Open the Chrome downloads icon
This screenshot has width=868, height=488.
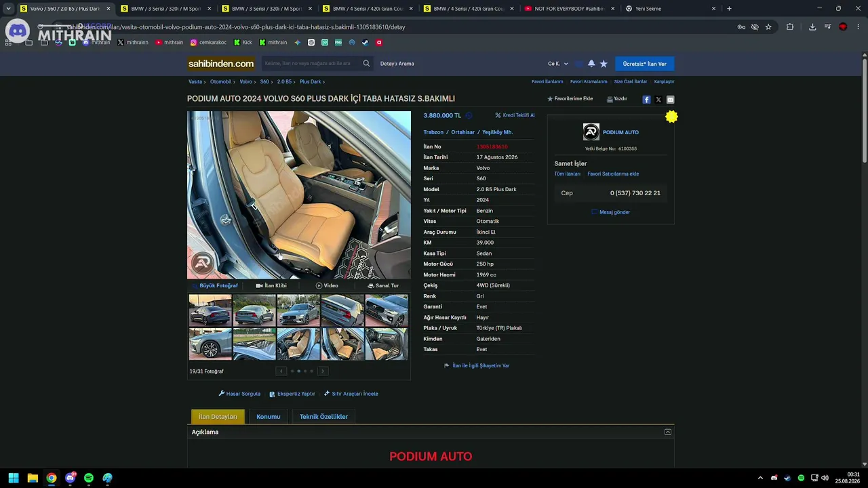(x=812, y=27)
